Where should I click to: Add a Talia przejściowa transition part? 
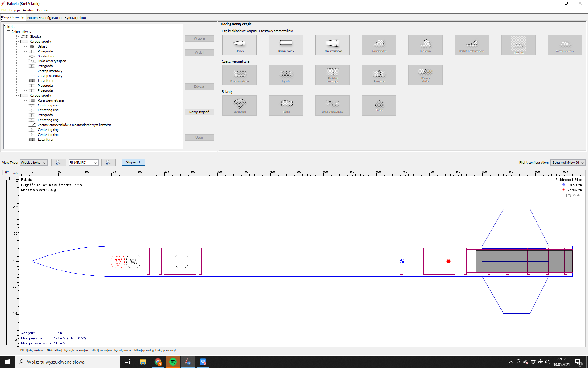(333, 45)
